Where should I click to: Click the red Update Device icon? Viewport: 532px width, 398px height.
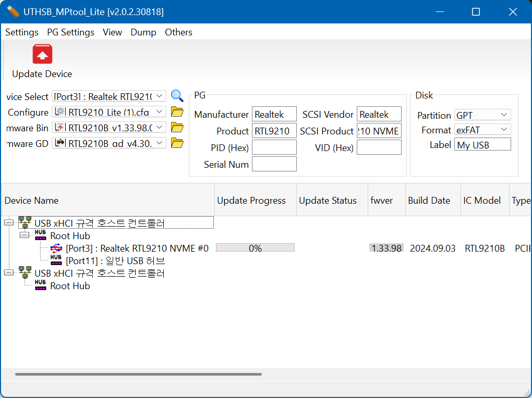click(x=42, y=54)
